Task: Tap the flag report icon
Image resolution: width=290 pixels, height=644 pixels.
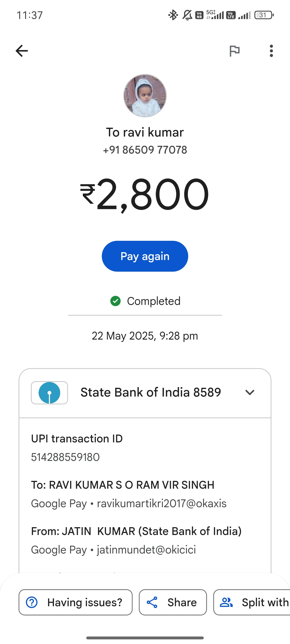Action: (234, 51)
